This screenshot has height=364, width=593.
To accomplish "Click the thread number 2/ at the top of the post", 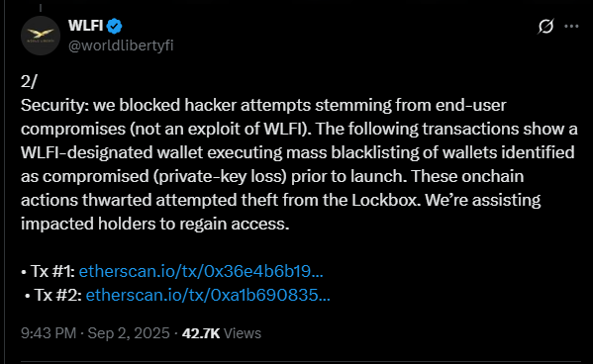I will pos(29,81).
